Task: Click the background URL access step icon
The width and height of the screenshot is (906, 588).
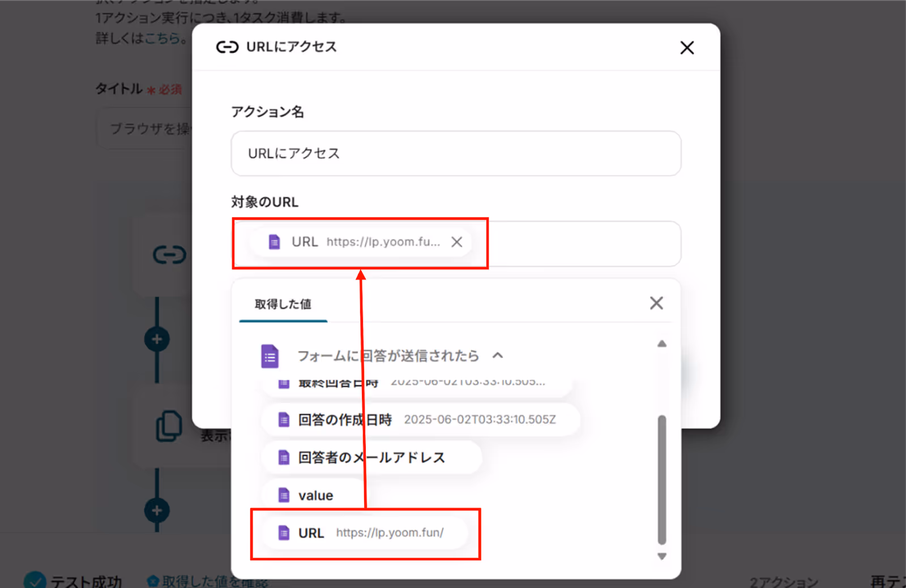Action: click(x=169, y=255)
